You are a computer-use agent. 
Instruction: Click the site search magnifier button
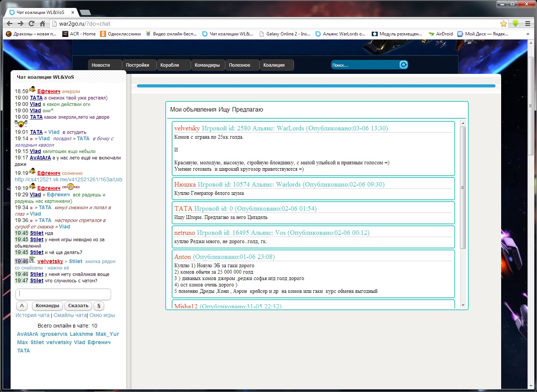coord(403,65)
